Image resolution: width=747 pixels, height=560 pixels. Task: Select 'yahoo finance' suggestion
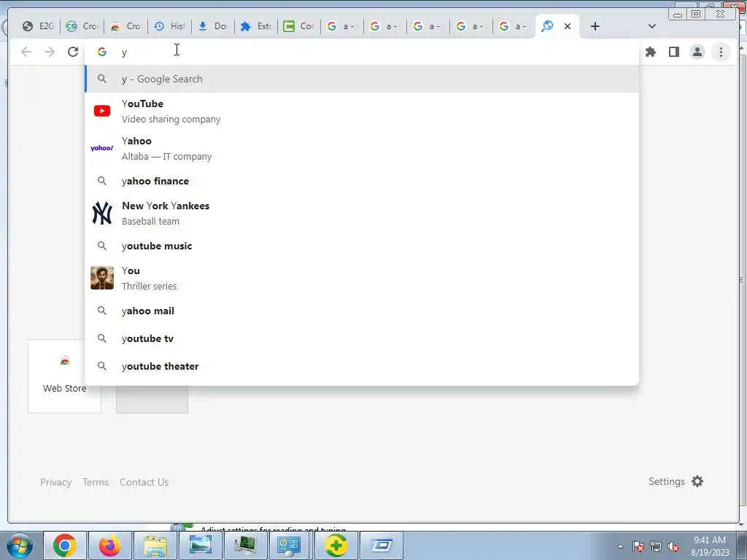(x=362, y=181)
